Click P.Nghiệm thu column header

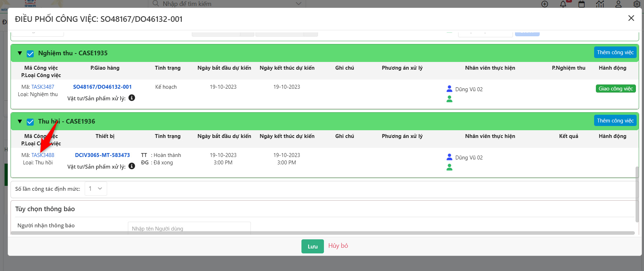pyautogui.click(x=568, y=68)
